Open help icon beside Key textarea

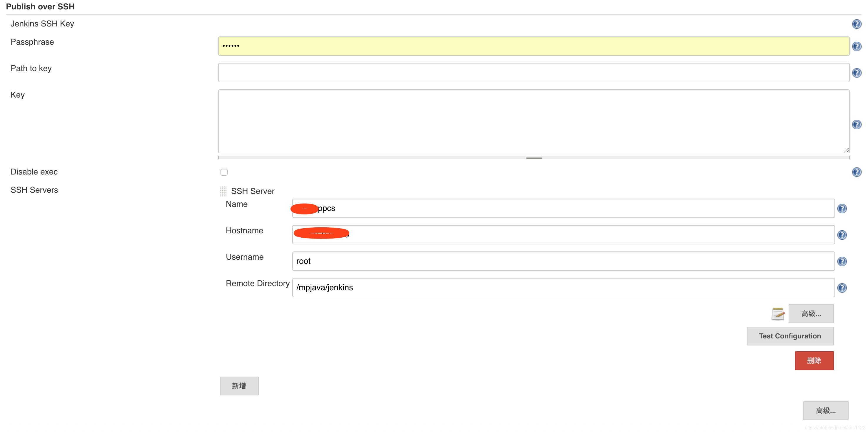(856, 125)
